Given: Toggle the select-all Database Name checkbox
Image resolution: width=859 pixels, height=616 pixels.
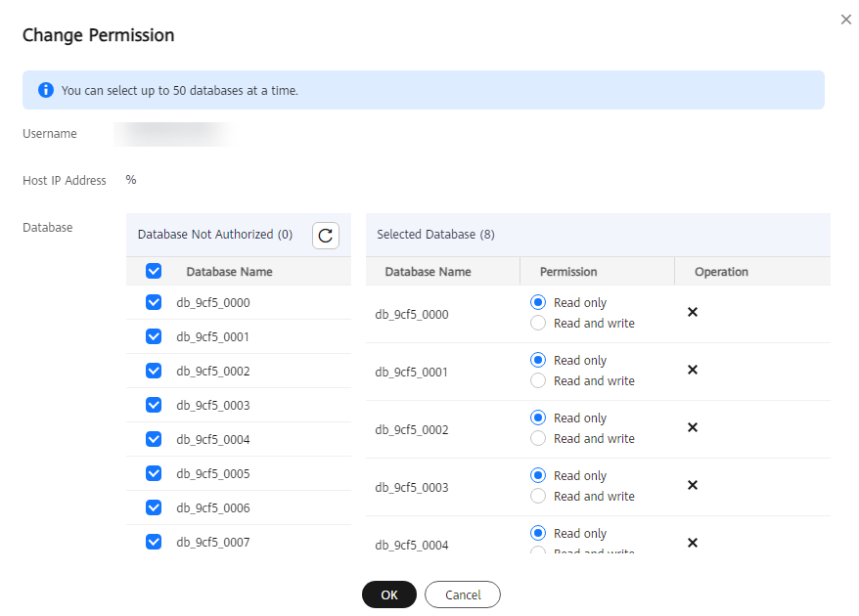Looking at the screenshot, I should click(x=154, y=271).
